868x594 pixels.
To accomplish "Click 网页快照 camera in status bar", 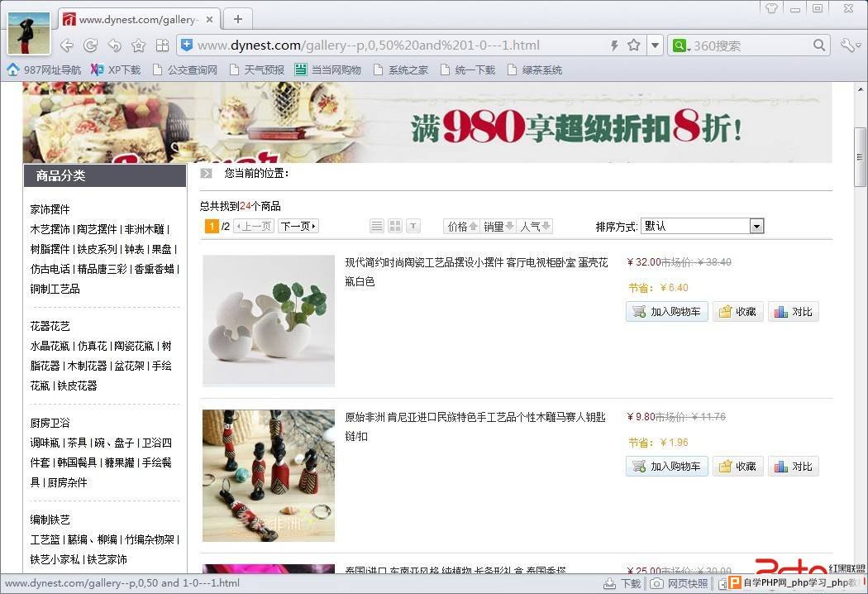I will coord(679,583).
